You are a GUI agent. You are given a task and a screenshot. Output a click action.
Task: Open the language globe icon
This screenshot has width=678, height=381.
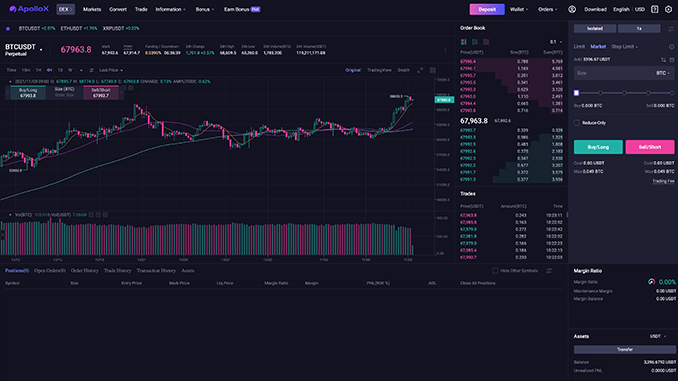(x=572, y=9)
